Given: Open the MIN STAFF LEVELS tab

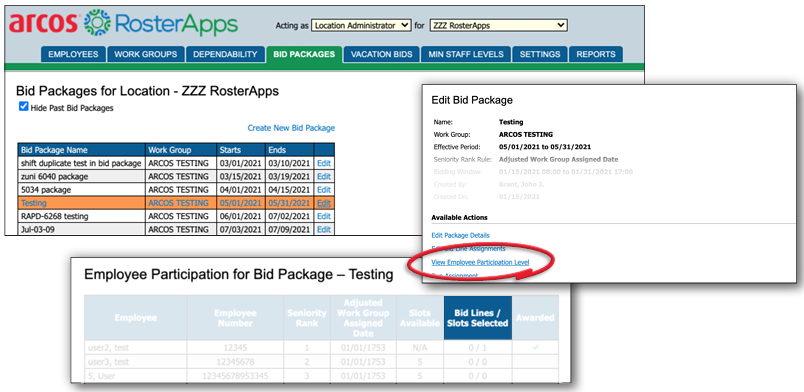Looking at the screenshot, I should (x=466, y=54).
